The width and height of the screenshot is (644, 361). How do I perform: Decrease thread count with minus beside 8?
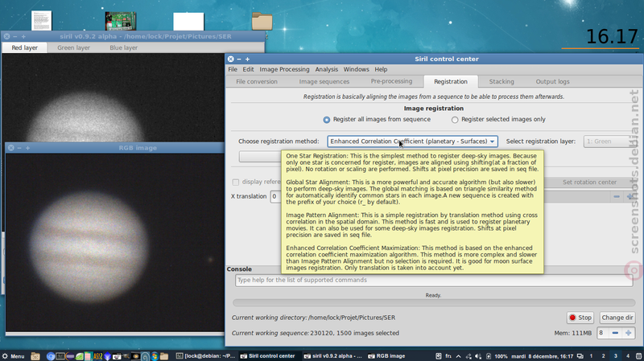[615, 333]
